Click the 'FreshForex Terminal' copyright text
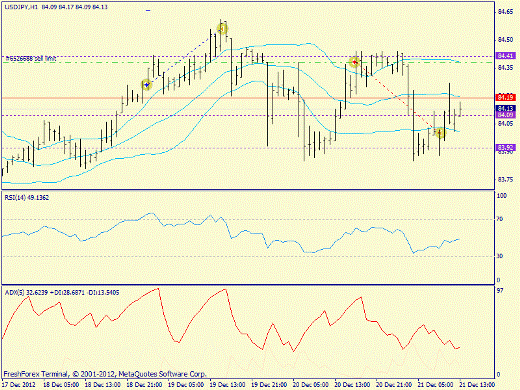The height and width of the screenshot is (390, 520). [105, 374]
